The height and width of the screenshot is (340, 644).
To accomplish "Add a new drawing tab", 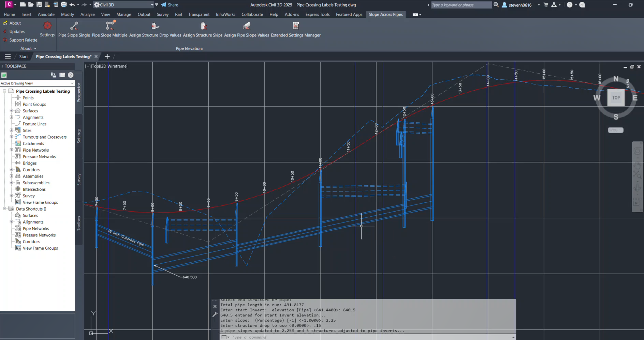I will coord(107,57).
